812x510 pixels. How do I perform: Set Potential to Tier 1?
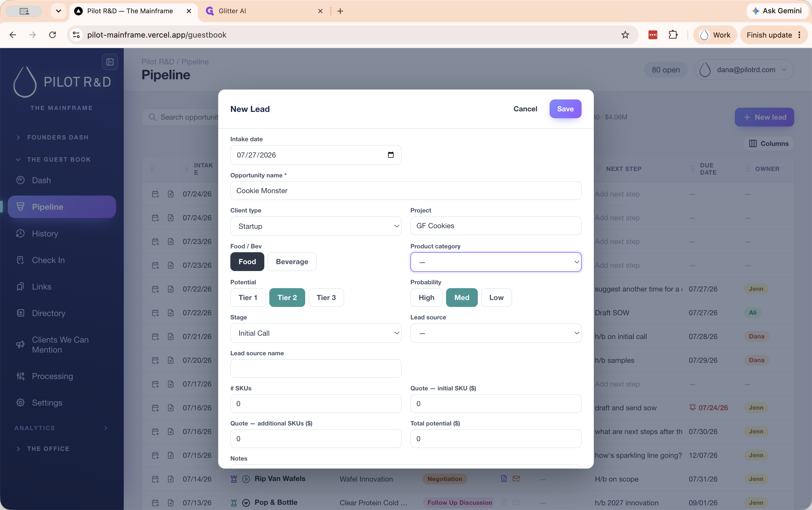pos(248,298)
